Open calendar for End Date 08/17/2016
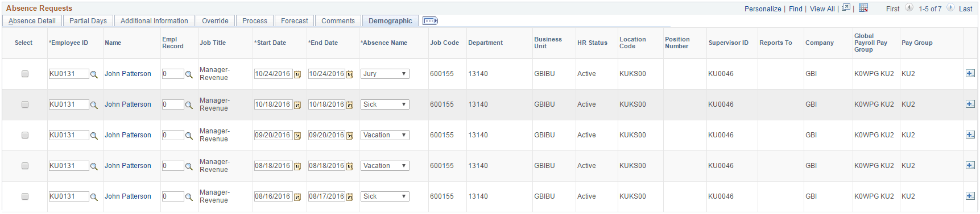 pyautogui.click(x=350, y=197)
